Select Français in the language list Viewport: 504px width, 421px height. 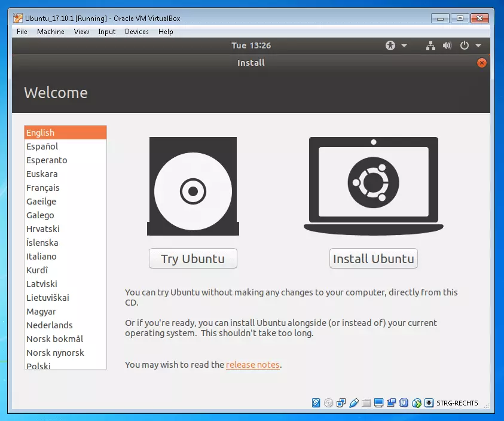click(43, 188)
